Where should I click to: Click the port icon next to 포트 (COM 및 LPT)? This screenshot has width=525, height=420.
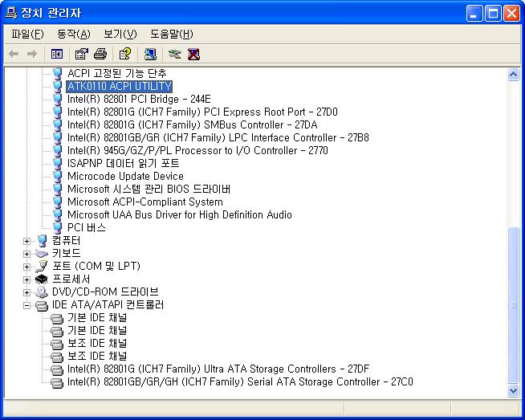pyautogui.click(x=42, y=267)
